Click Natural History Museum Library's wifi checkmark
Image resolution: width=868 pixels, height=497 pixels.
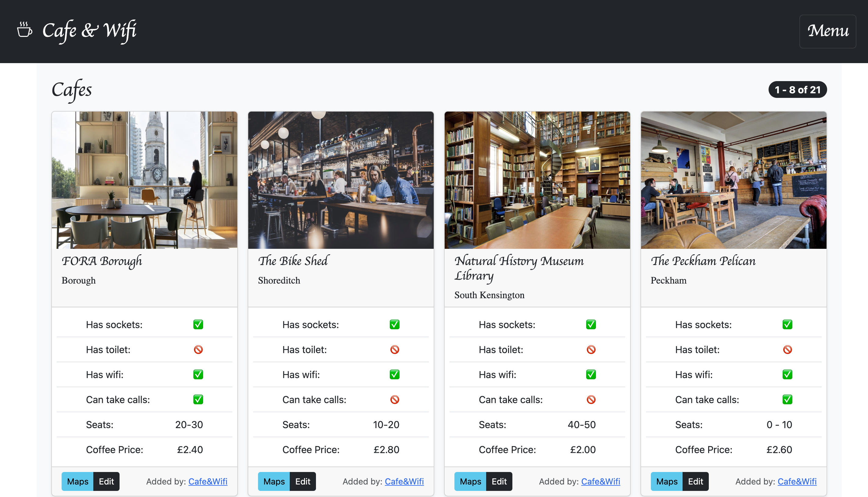click(591, 374)
